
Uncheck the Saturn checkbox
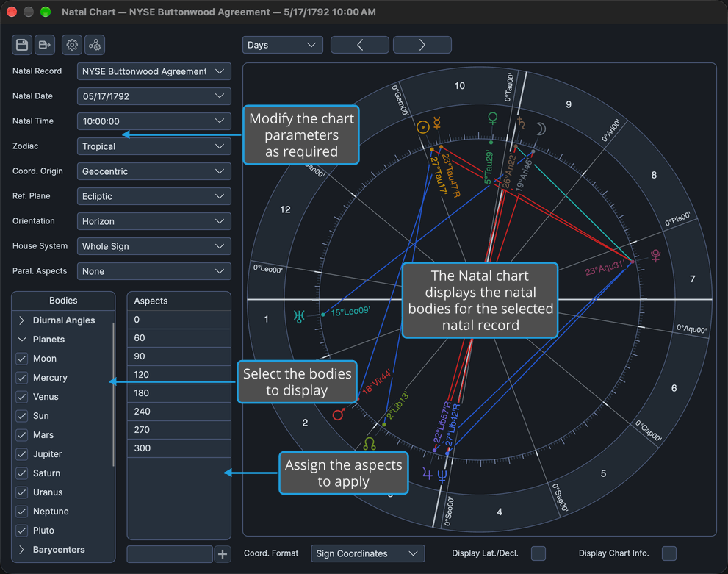click(x=22, y=473)
